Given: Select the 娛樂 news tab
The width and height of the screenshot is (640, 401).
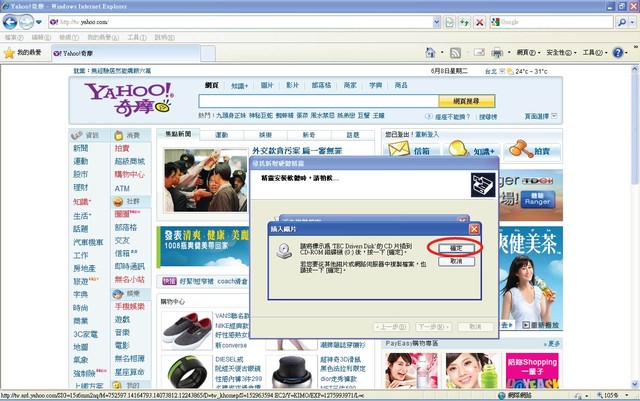Looking at the screenshot, I should [x=265, y=135].
